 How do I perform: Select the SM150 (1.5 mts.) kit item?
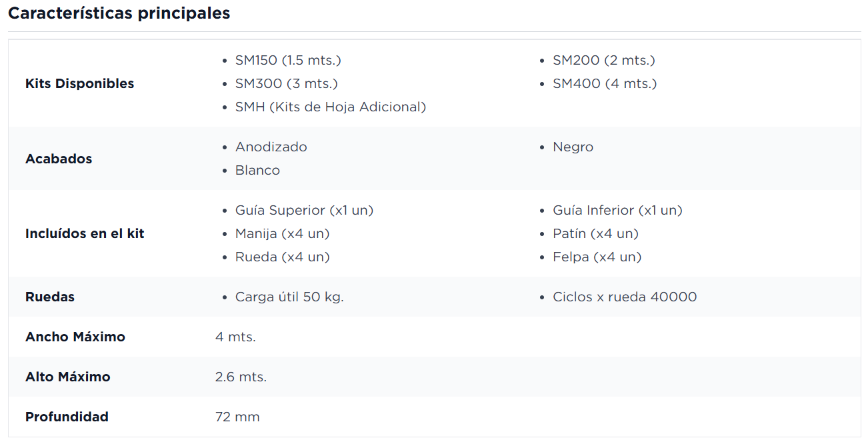coord(288,60)
